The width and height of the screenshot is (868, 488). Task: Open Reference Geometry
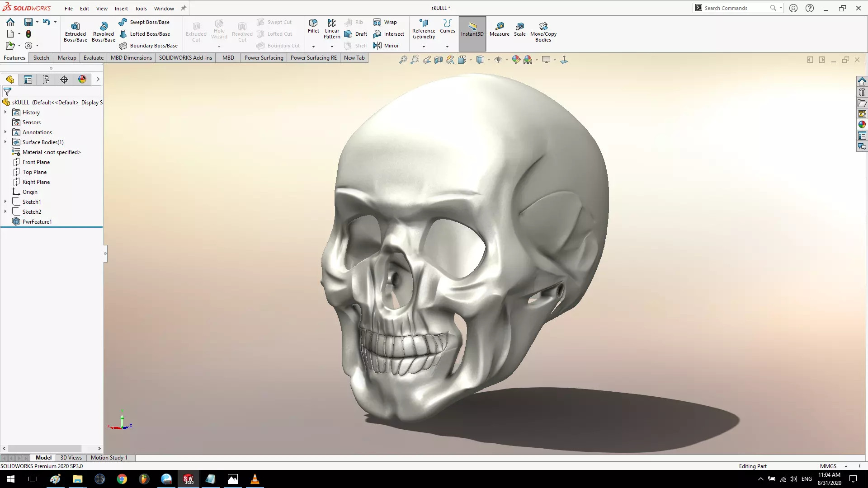[x=424, y=29]
